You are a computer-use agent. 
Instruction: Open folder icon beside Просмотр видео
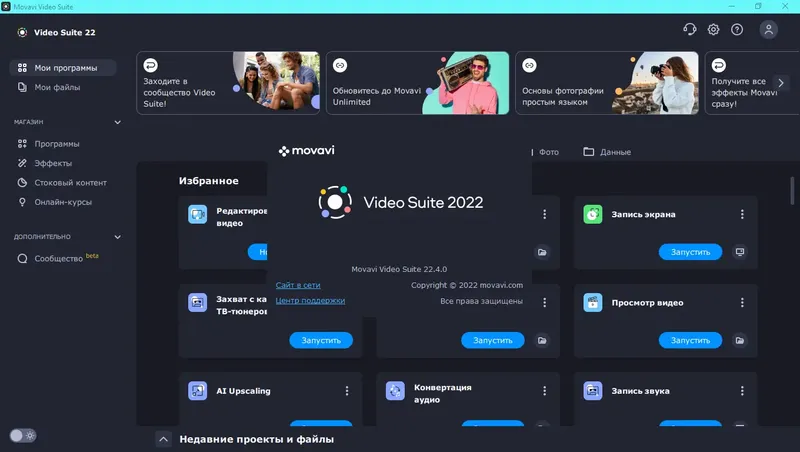pyautogui.click(x=740, y=340)
